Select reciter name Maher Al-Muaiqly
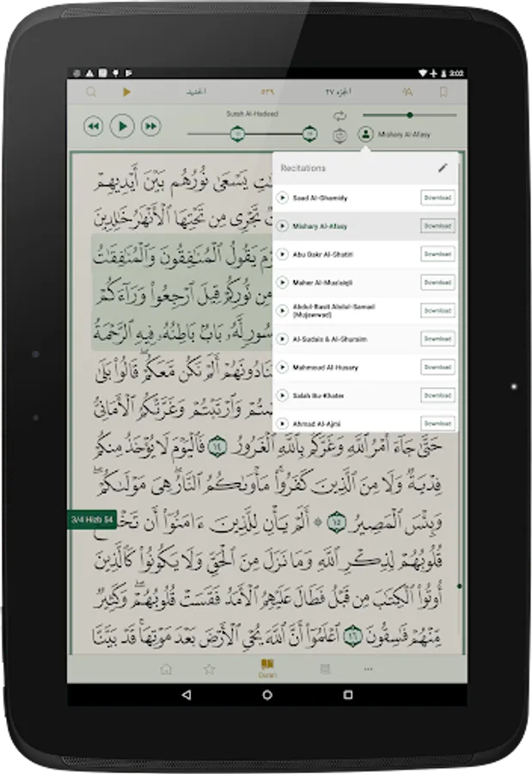This screenshot has height=774, width=532. coord(322,283)
